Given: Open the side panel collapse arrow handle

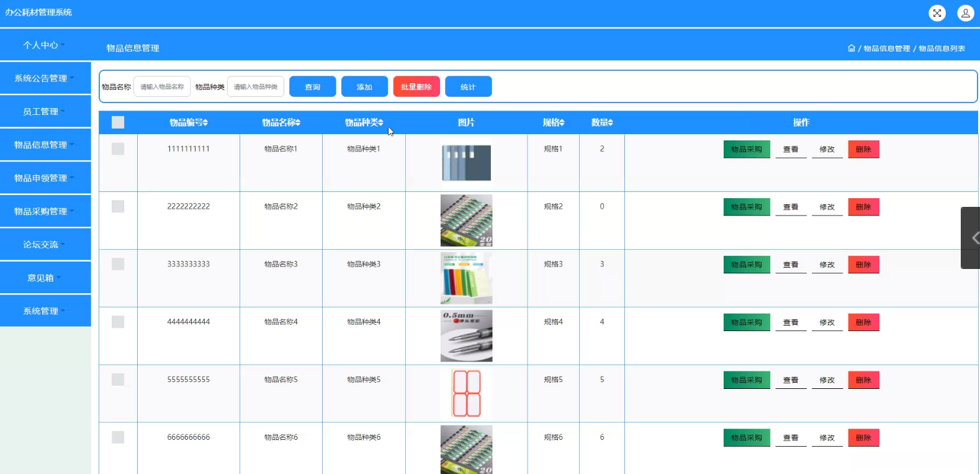Looking at the screenshot, I should click(x=973, y=238).
